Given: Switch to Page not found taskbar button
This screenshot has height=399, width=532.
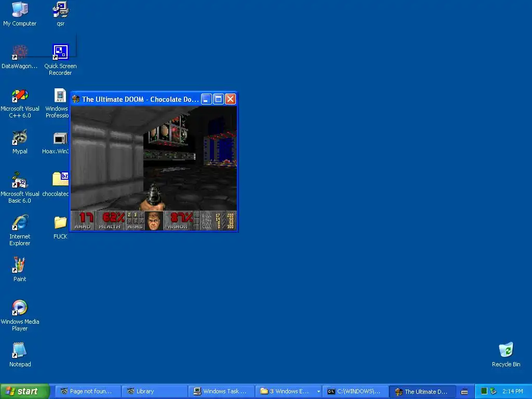Looking at the screenshot, I should pos(88,391).
